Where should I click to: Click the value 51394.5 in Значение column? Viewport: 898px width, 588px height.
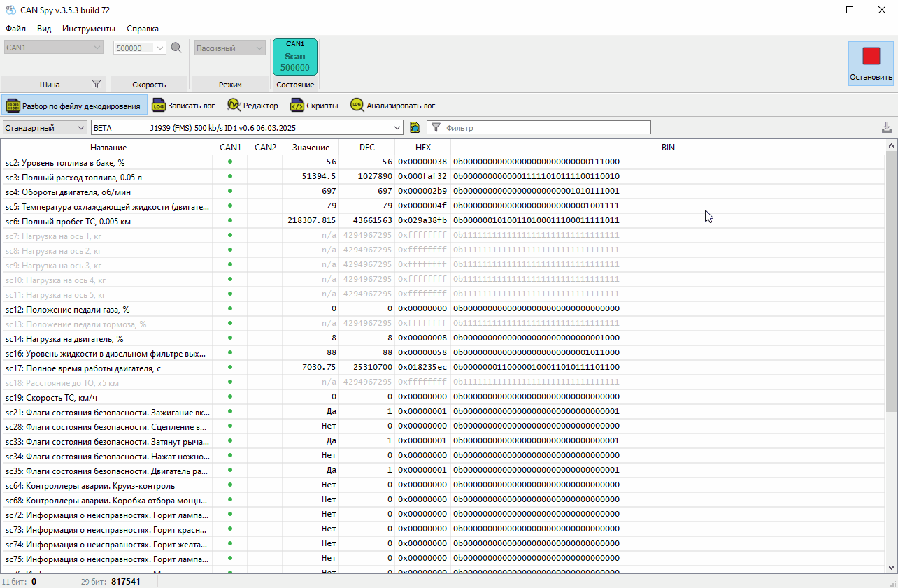pos(319,177)
